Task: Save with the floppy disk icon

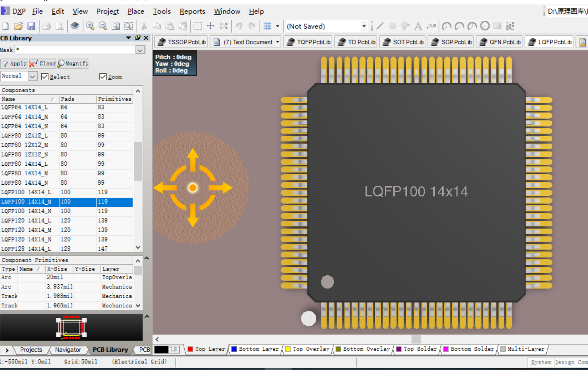Action: (31, 26)
